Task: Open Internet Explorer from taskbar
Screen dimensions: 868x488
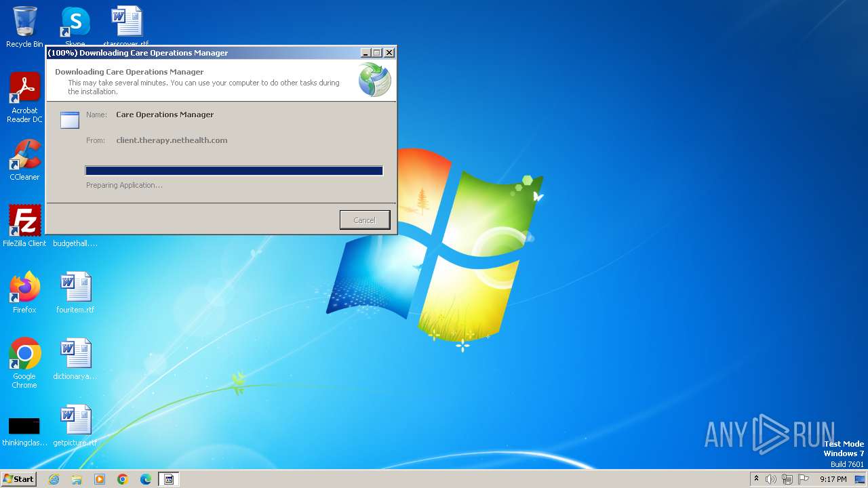Action: [54, 479]
